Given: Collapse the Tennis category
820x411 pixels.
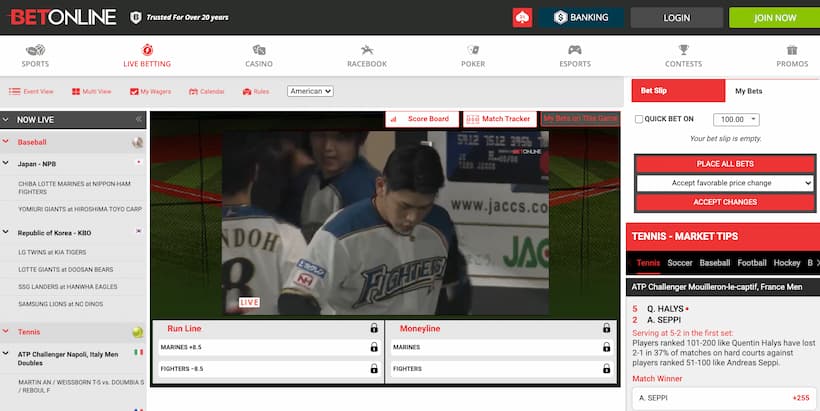Looking at the screenshot, I should pyautogui.click(x=6, y=332).
